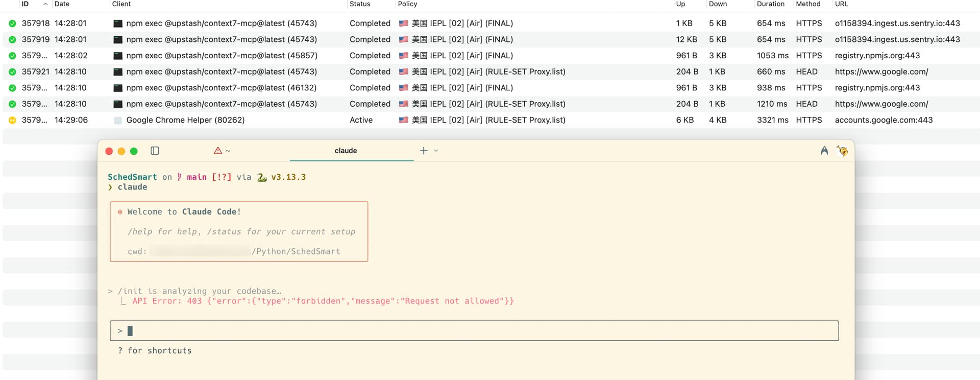Click the Down column header
Screen dimensions: 980x380
coord(718,4)
